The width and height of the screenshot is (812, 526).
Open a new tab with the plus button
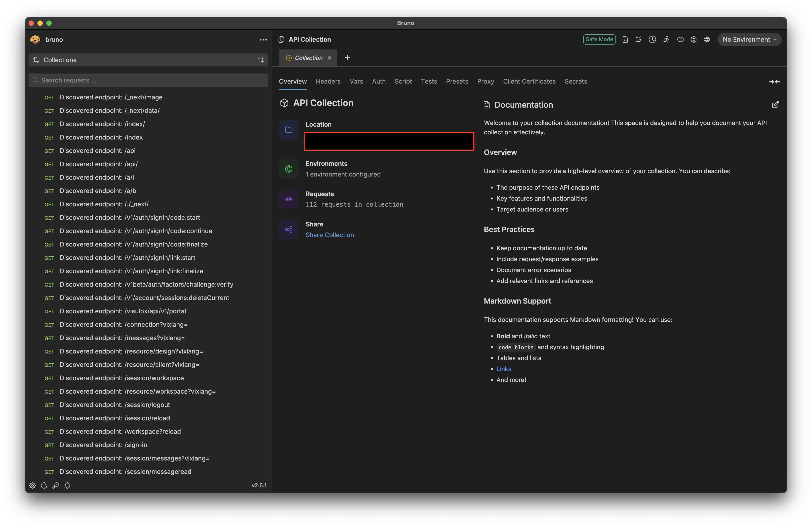[347, 58]
